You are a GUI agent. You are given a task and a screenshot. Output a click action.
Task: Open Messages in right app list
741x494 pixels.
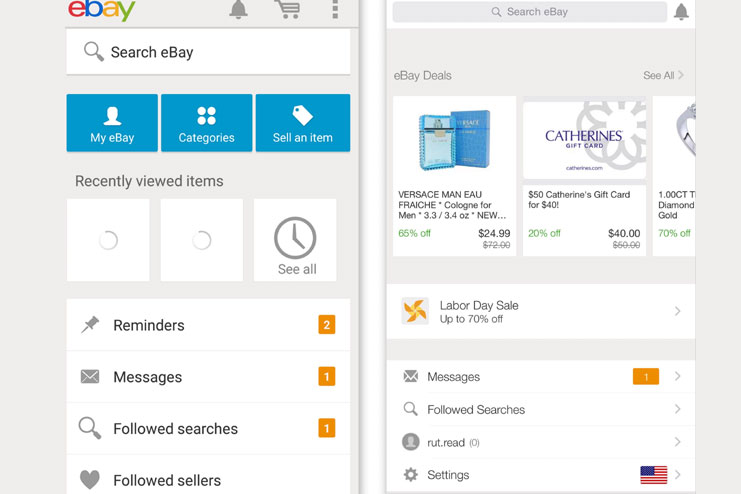click(541, 377)
